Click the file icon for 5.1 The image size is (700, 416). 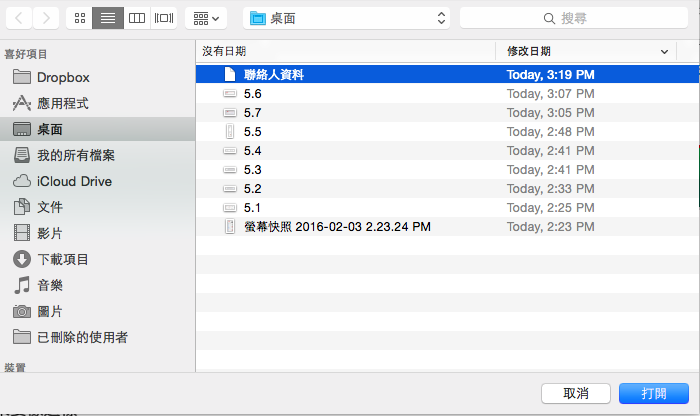(229, 208)
